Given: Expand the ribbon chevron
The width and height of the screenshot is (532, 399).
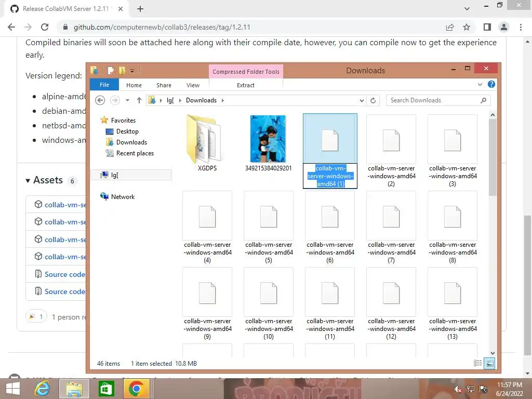Looking at the screenshot, I should pyautogui.click(x=480, y=85).
